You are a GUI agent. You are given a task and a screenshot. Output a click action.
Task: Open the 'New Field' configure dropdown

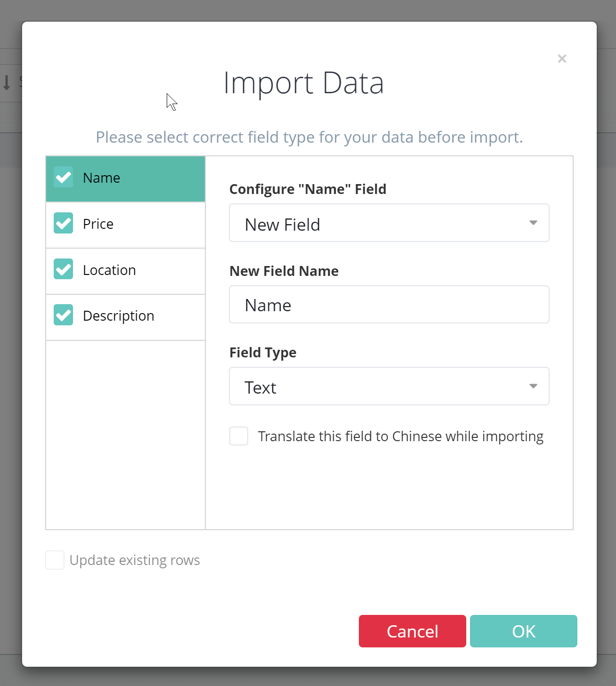pyautogui.click(x=377, y=223)
